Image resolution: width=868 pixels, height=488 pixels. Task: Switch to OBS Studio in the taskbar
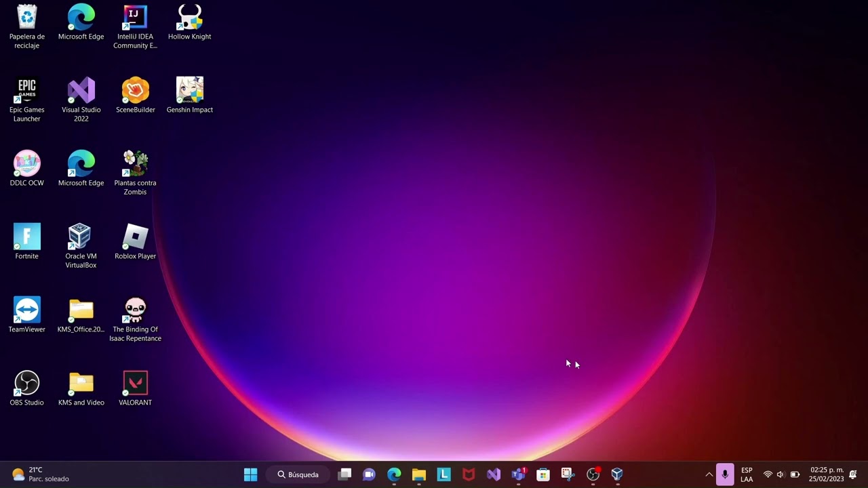[x=593, y=474]
